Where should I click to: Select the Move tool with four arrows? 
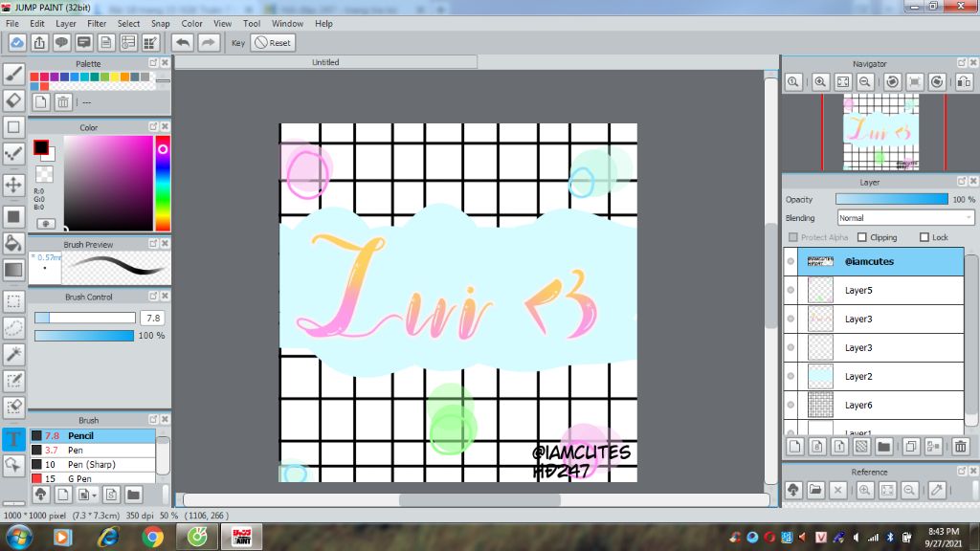click(13, 185)
